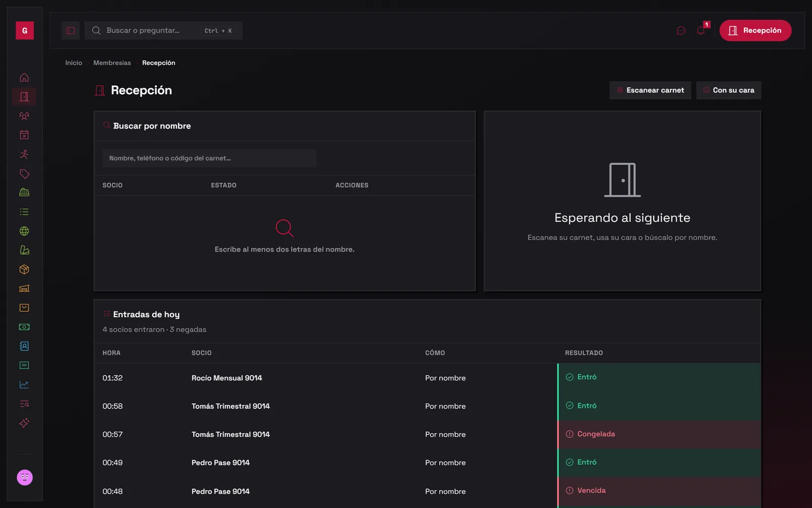The width and height of the screenshot is (812, 508).
Task: Open the calendar with X sidebar icon
Action: (x=24, y=135)
